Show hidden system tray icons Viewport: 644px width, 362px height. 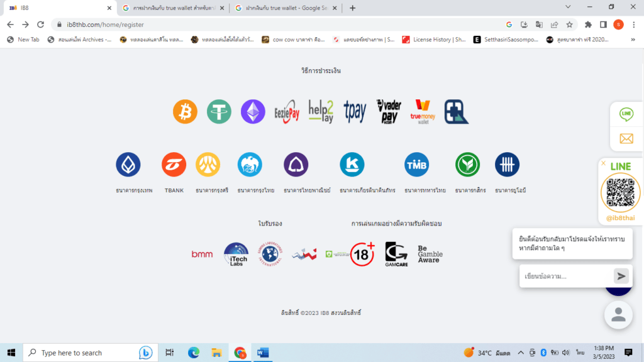point(521,353)
